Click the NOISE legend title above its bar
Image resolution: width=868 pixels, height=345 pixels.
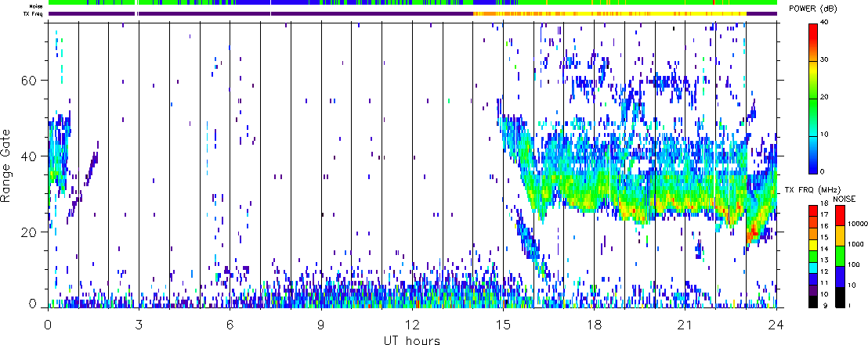pyautogui.click(x=844, y=199)
